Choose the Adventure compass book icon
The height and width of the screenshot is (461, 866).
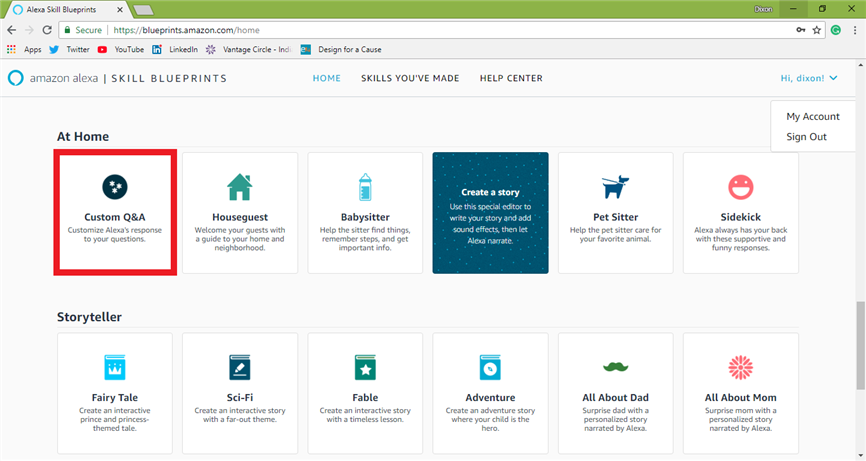(490, 367)
